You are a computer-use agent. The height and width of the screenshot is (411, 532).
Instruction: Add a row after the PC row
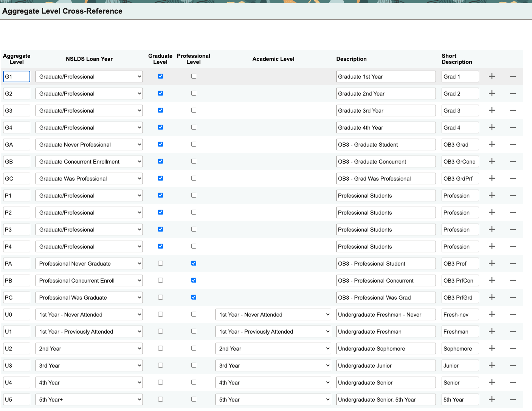(x=492, y=297)
